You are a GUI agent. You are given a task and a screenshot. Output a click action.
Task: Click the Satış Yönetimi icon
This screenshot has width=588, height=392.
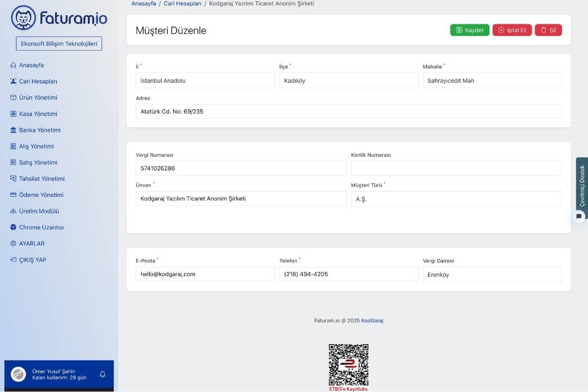[x=14, y=162]
